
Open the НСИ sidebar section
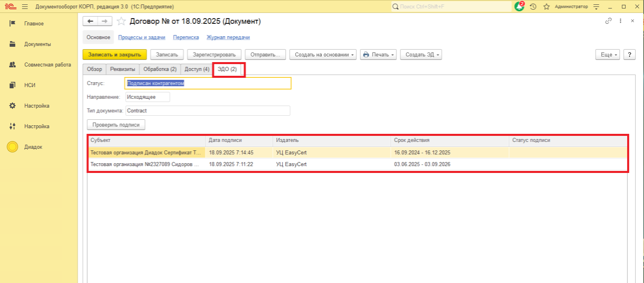click(30, 85)
